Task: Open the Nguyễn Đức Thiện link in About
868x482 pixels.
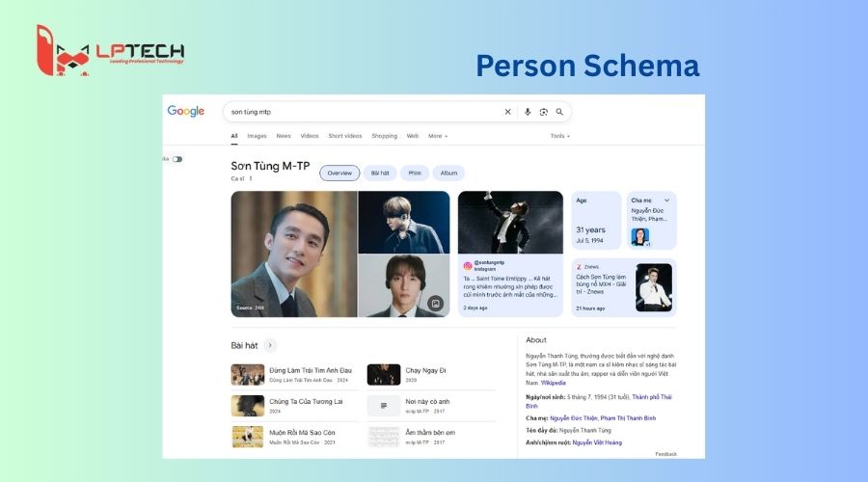Action: [574, 418]
